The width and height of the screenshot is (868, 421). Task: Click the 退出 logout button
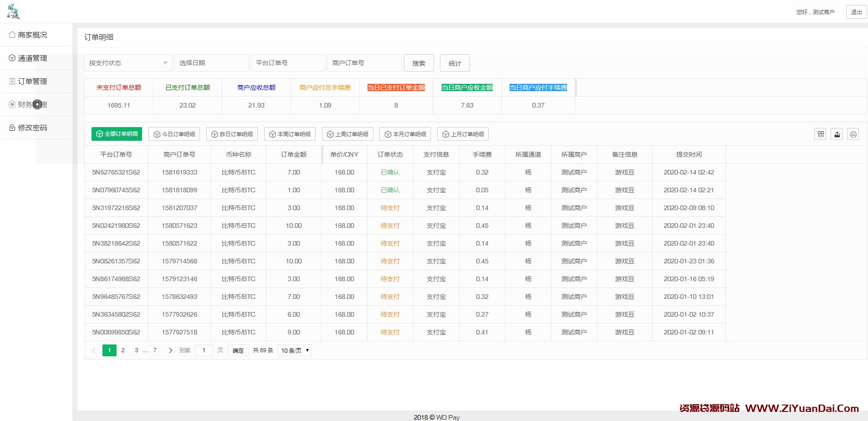point(856,12)
